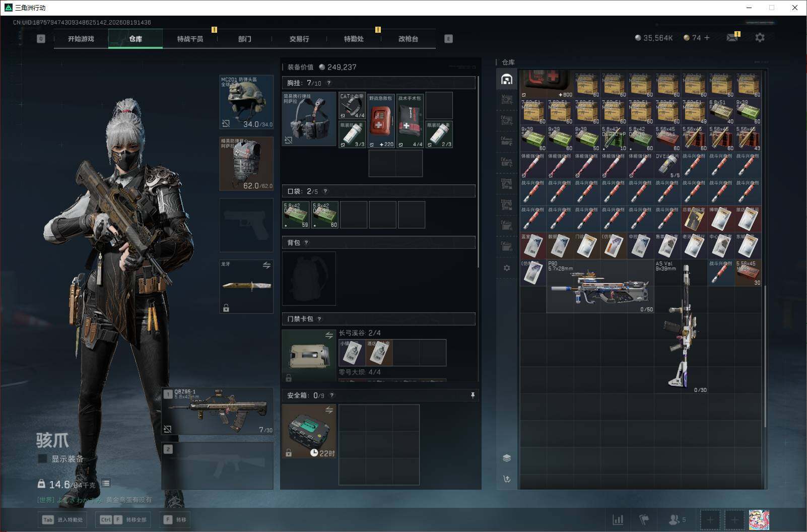Select the body armor 62.0 slot
The height and width of the screenshot is (532, 807).
[246, 164]
